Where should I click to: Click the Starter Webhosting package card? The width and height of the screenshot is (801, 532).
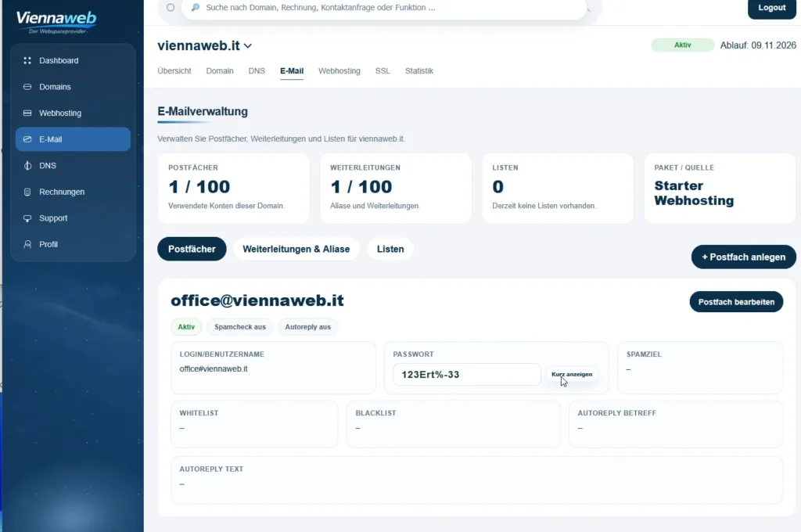(720, 189)
